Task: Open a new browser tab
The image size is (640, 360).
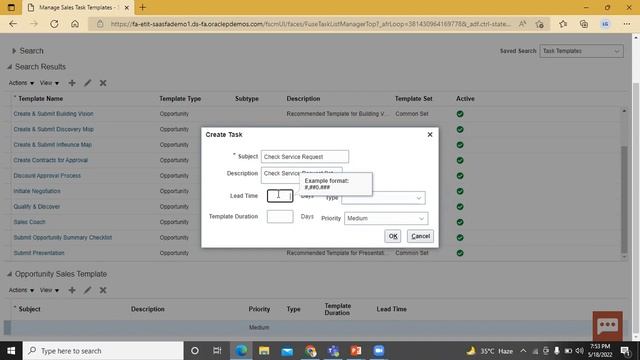Action: click(x=142, y=7)
